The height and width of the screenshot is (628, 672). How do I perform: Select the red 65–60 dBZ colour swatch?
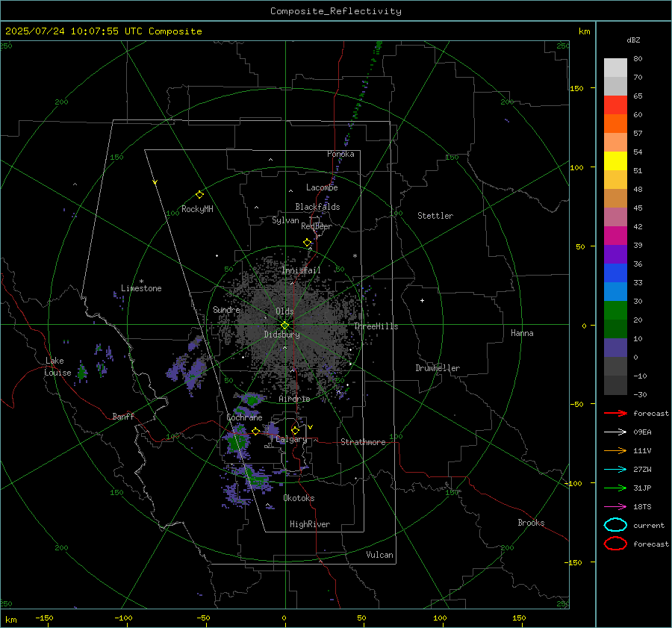615,105
